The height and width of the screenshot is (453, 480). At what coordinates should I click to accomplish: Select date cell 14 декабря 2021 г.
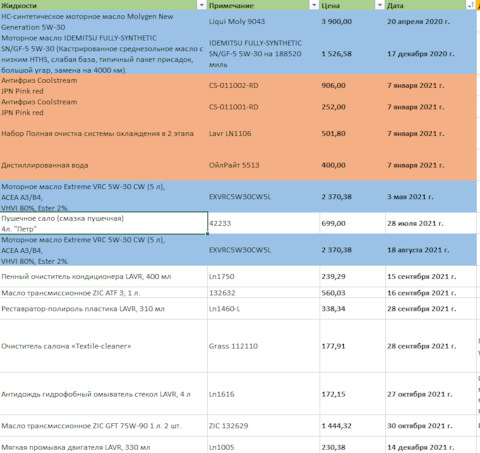431,445
